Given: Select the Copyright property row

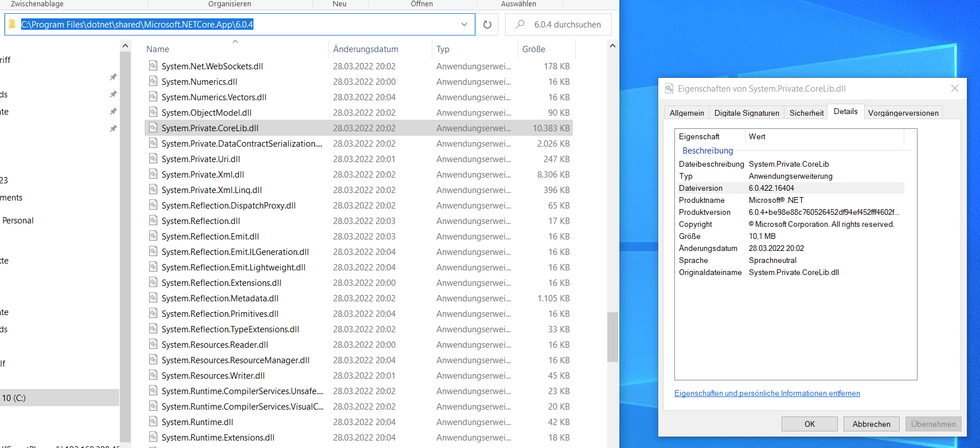Looking at the screenshot, I should tap(791, 224).
